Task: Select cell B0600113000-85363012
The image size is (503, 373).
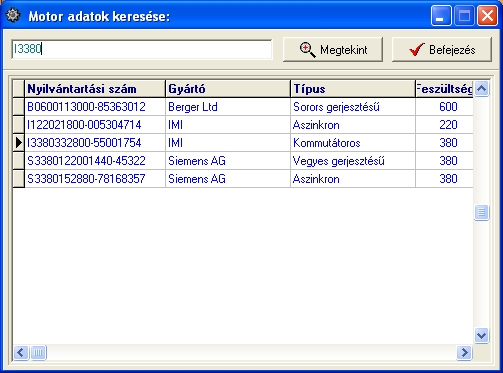Action: [x=95, y=107]
